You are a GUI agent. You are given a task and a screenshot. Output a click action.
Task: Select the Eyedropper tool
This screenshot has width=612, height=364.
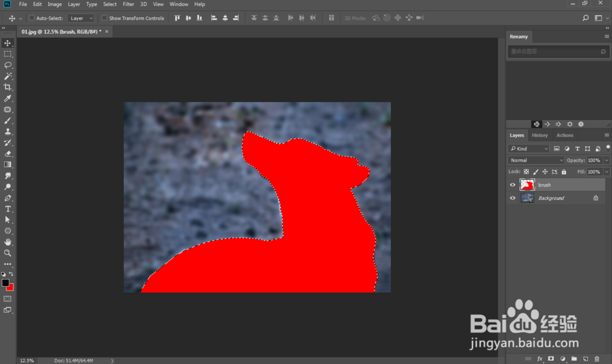tap(7, 98)
